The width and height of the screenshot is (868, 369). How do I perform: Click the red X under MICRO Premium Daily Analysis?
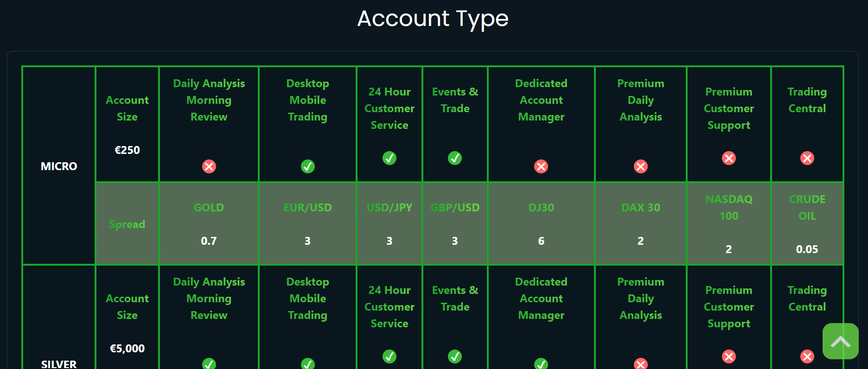641,166
